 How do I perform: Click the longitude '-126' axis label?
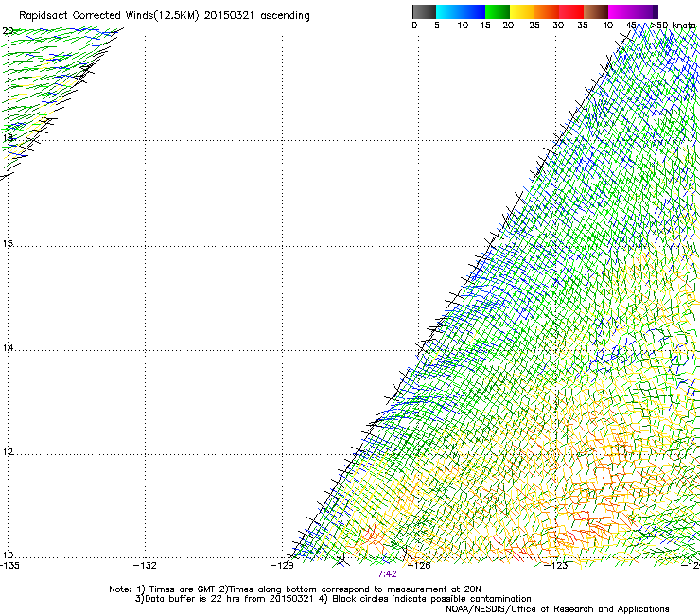click(x=419, y=566)
